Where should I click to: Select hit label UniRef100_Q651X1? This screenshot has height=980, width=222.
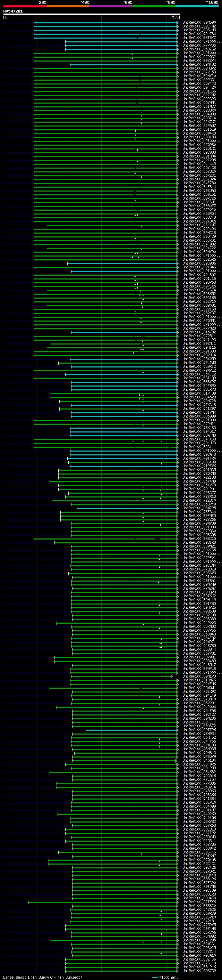coord(199,149)
